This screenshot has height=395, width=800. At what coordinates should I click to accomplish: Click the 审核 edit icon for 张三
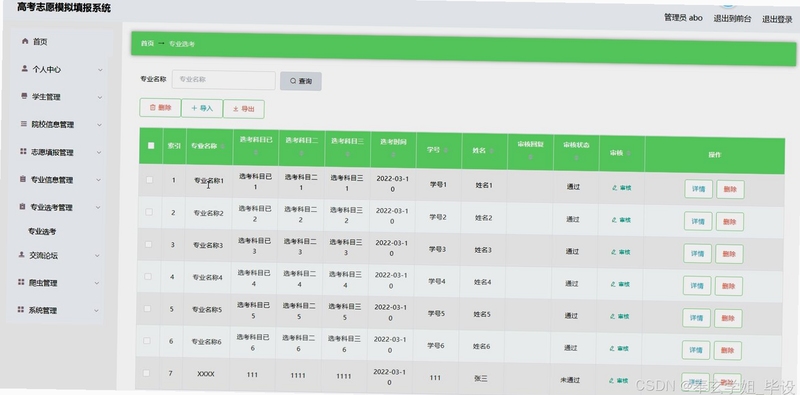(x=612, y=381)
